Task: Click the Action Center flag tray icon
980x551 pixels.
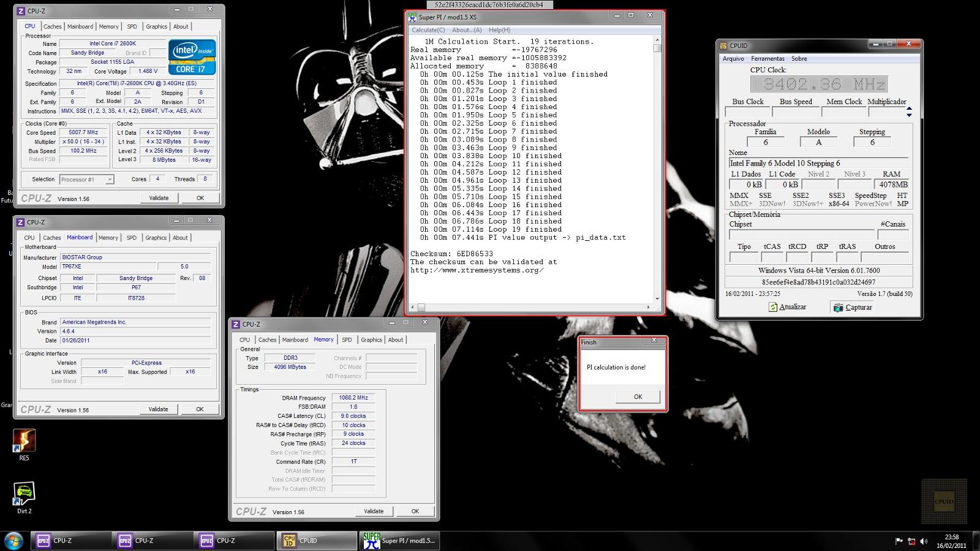Action: 899,541
